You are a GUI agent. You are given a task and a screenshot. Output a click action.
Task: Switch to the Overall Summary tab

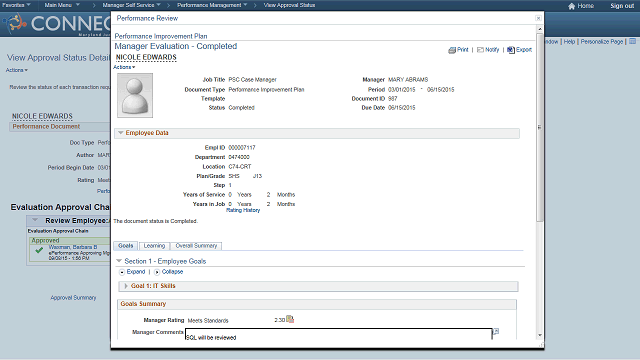click(196, 246)
